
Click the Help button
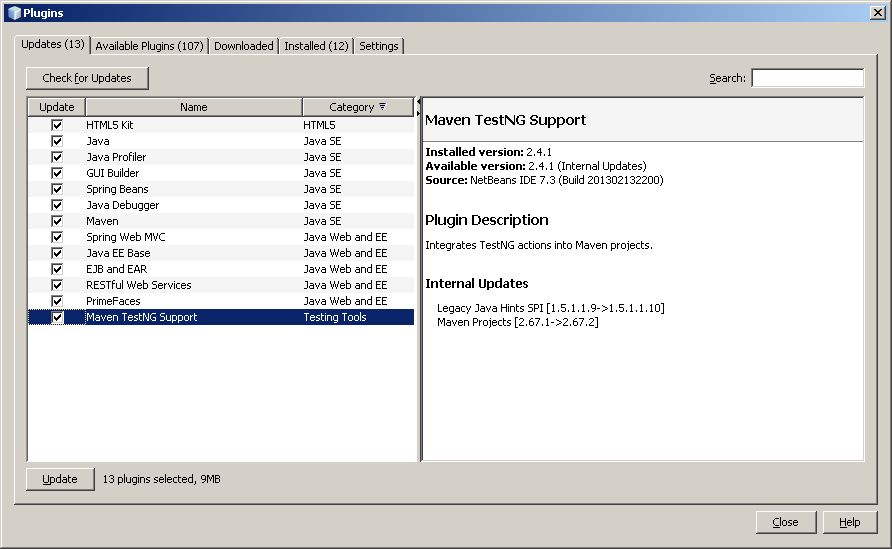click(x=849, y=522)
